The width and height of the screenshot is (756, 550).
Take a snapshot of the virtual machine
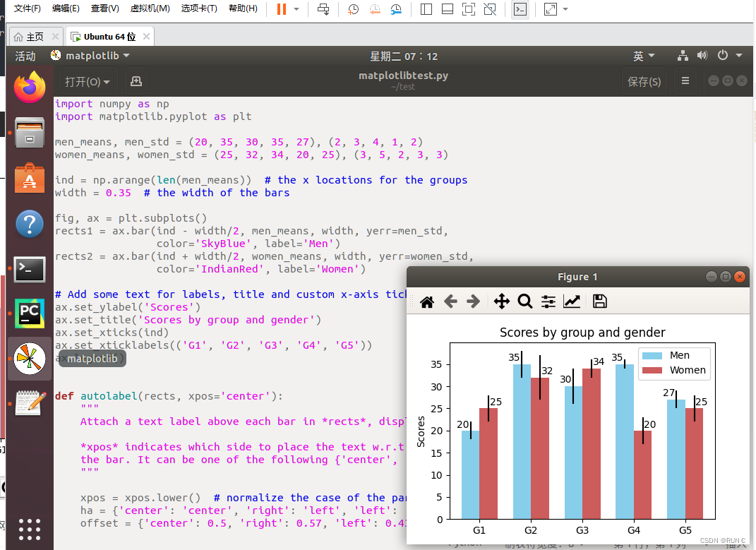point(353,10)
